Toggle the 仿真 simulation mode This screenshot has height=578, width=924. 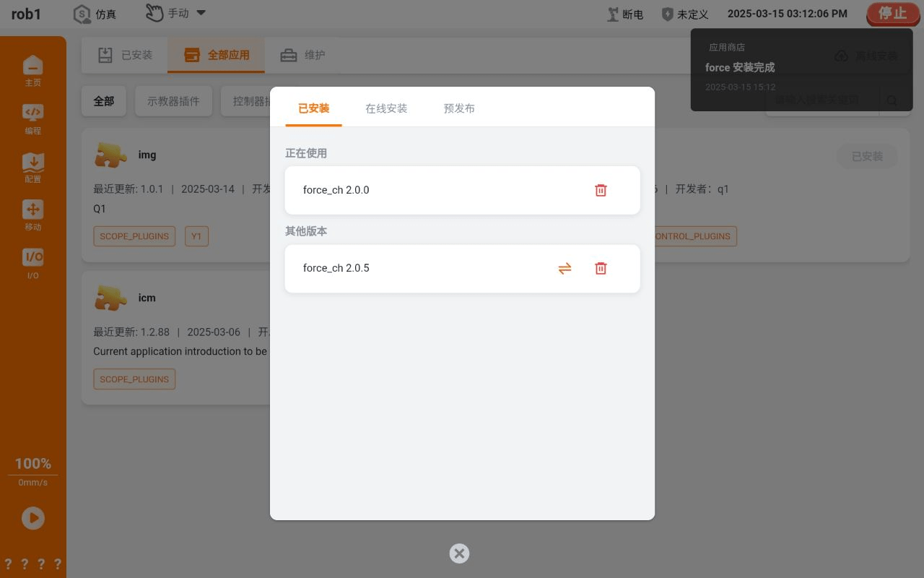pos(95,14)
